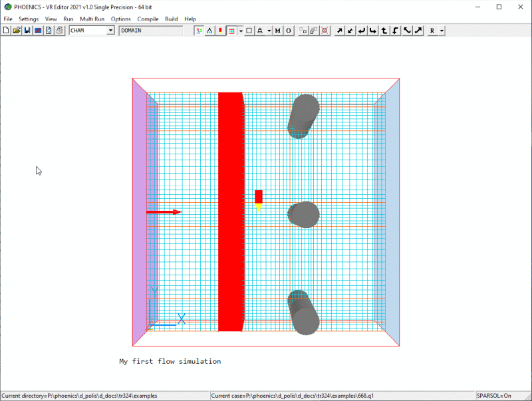Image resolution: width=532 pixels, height=401 pixels.
Task: Click the New file icon
Action: coord(6,31)
